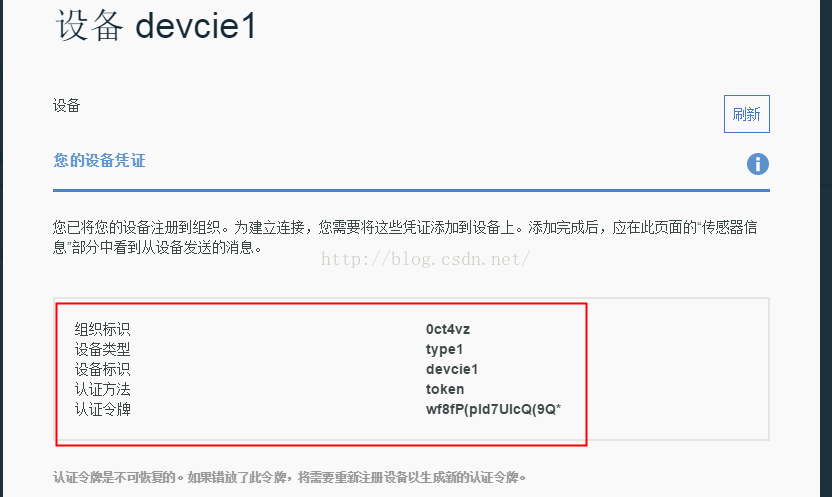This screenshot has height=497, width=832.
Task: Click the 刷新 refresh button
Action: (746, 114)
